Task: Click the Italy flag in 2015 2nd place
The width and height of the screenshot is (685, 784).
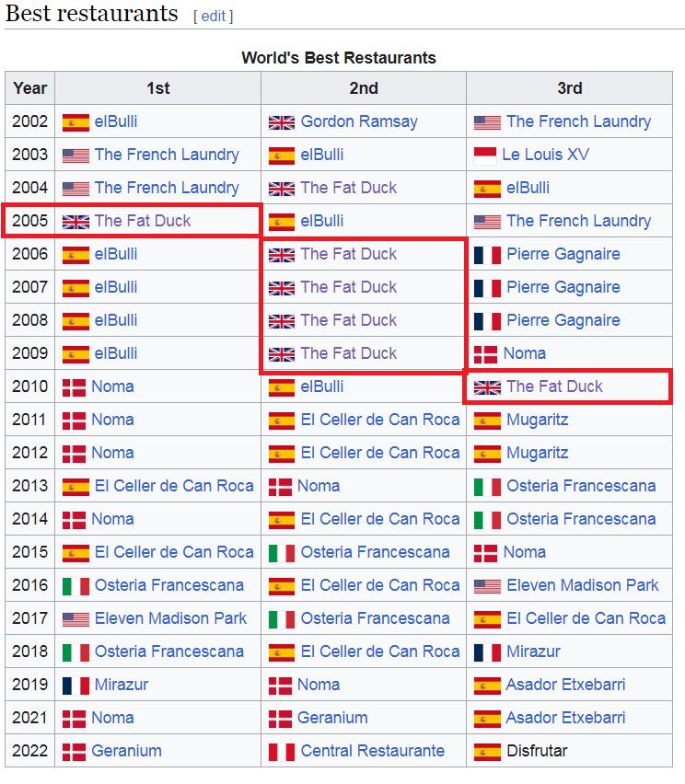Action: click(x=281, y=553)
